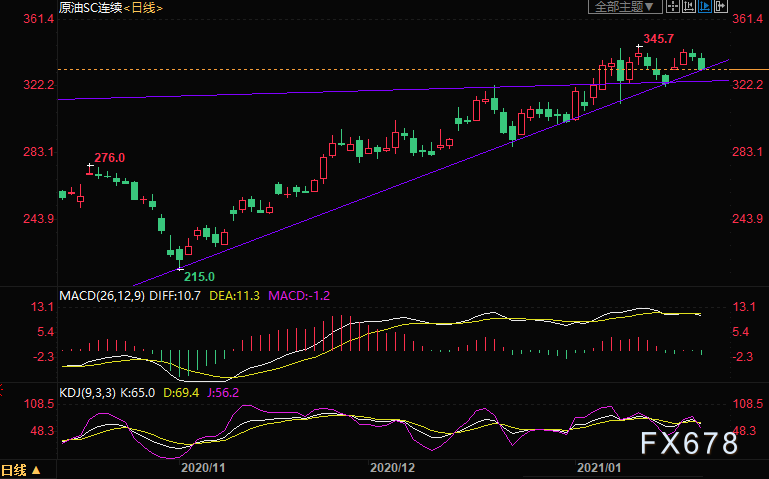Click the left axis 283.1 price label

(38, 152)
